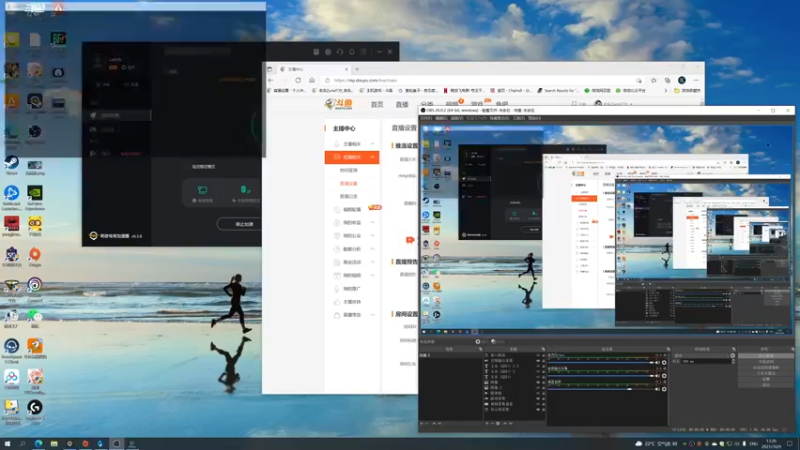The width and height of the screenshot is (800, 450).
Task: Adjust first mixer channel volume slider
Action: 601,362
